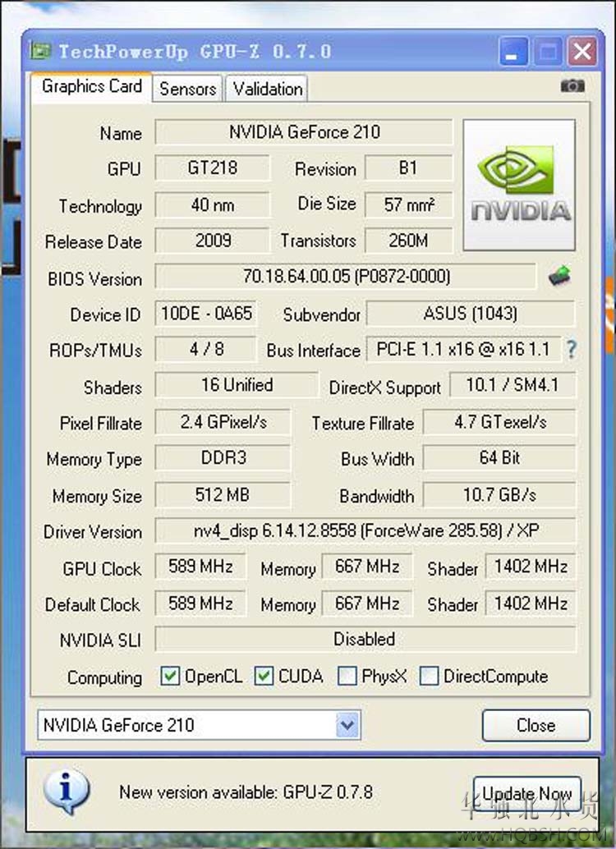Click the NVIDIA logo image
This screenshot has height=849, width=616.
tap(519, 186)
